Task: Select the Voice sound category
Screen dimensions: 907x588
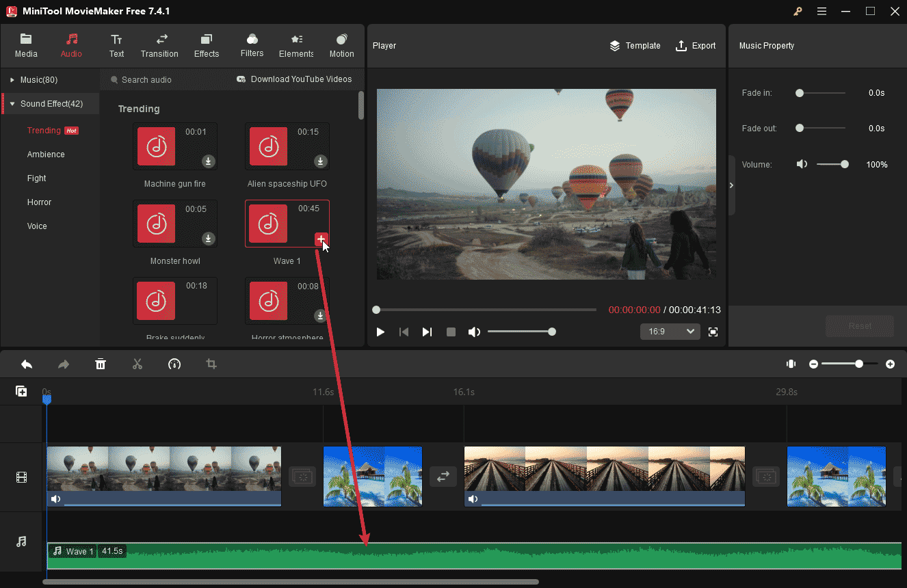Action: (37, 226)
